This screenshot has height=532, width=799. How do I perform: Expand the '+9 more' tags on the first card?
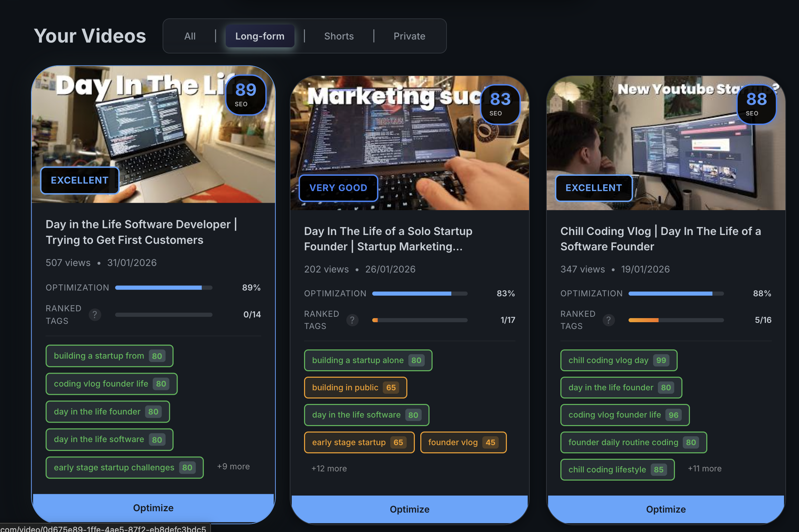[233, 467]
